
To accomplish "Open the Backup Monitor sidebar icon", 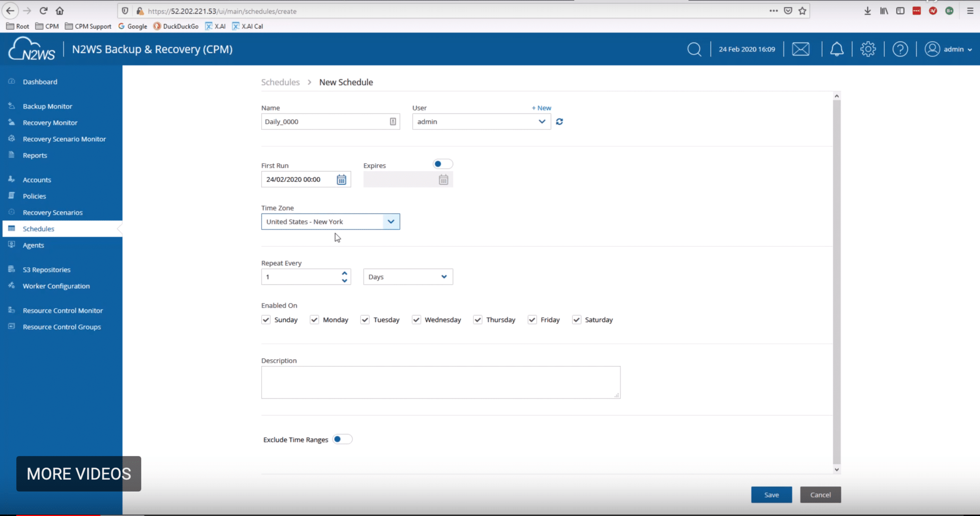I will (11, 106).
